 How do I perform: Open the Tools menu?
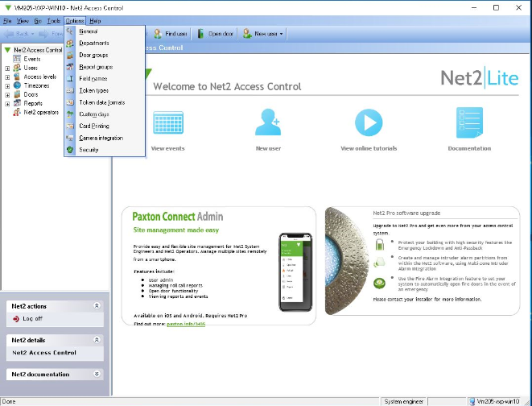(54, 21)
